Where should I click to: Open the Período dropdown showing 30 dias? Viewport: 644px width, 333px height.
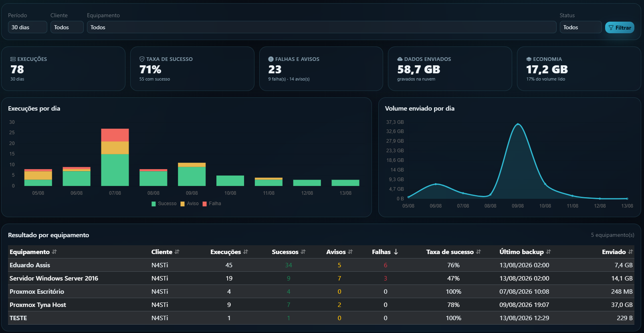[x=28, y=27]
